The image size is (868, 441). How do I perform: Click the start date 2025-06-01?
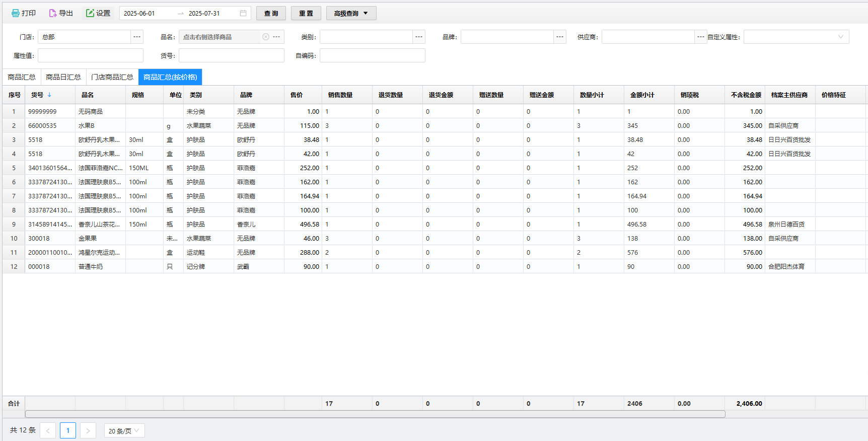[x=139, y=14]
